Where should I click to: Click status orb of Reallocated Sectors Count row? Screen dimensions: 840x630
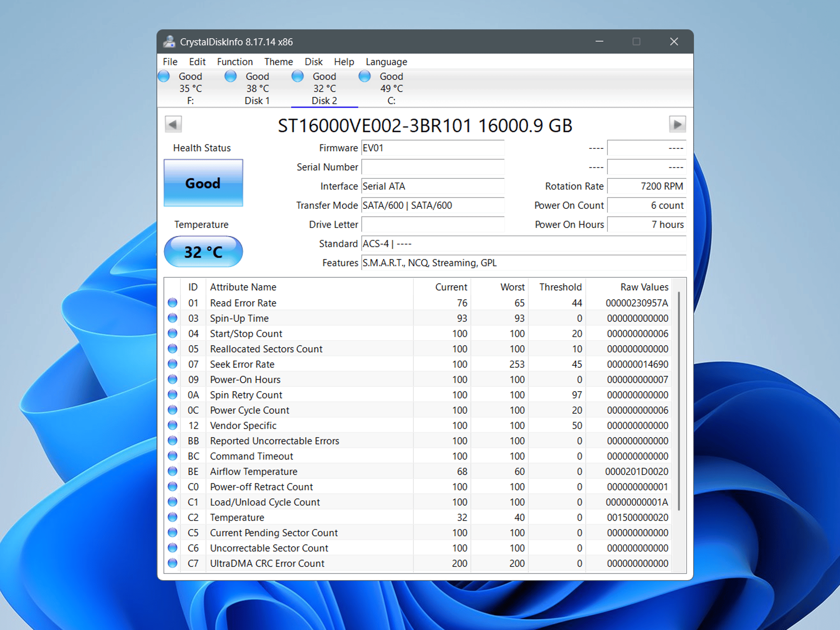click(173, 349)
